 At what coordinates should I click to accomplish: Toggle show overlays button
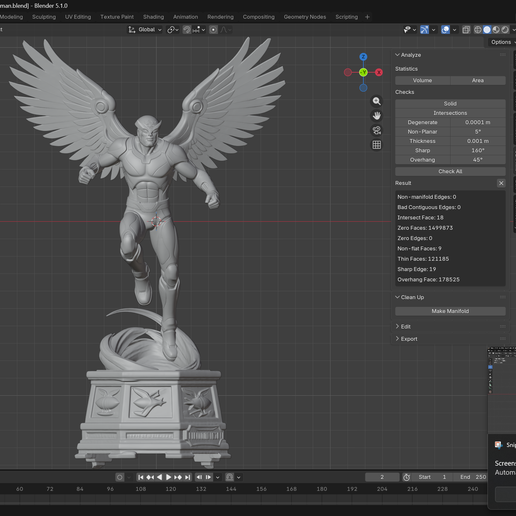click(x=445, y=30)
